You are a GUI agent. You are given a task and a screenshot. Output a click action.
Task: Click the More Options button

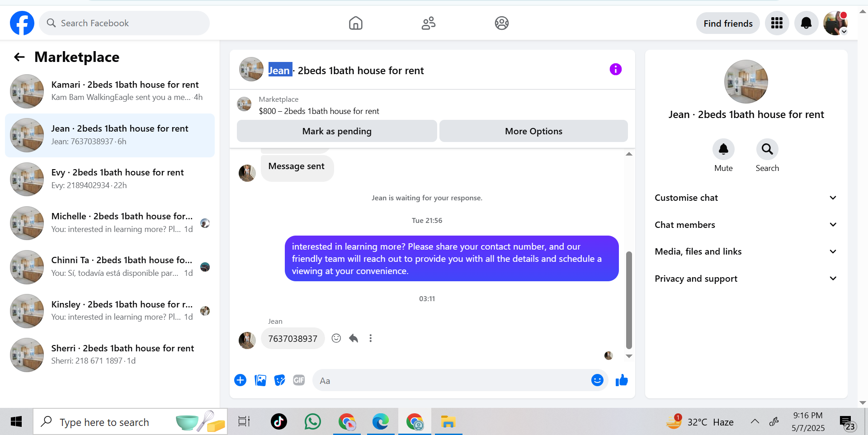point(533,131)
